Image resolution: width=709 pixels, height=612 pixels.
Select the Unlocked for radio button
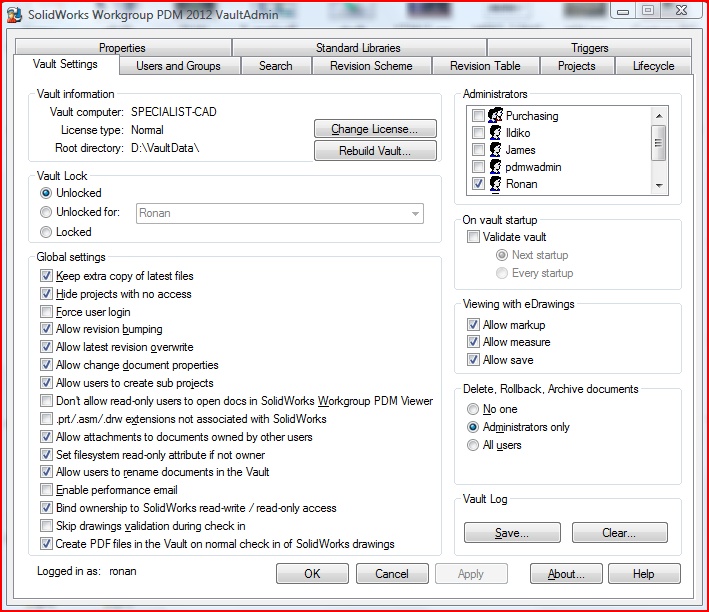46,212
